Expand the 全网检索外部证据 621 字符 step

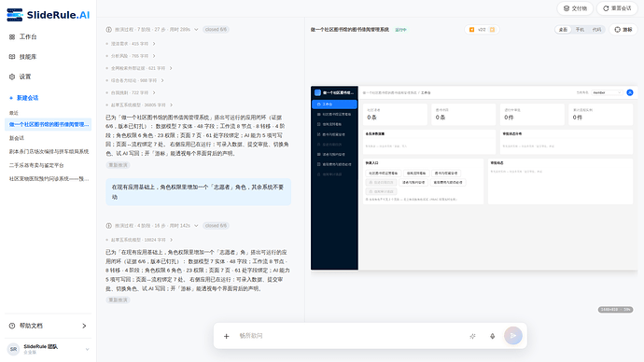tap(139, 68)
